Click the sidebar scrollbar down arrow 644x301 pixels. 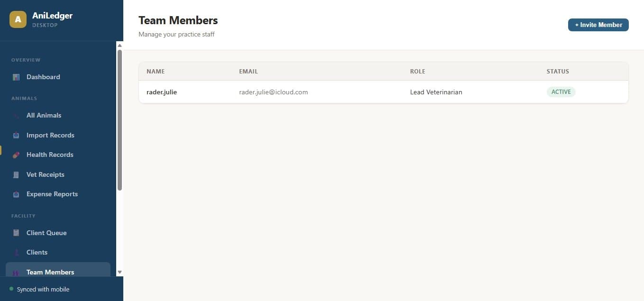[x=120, y=271]
